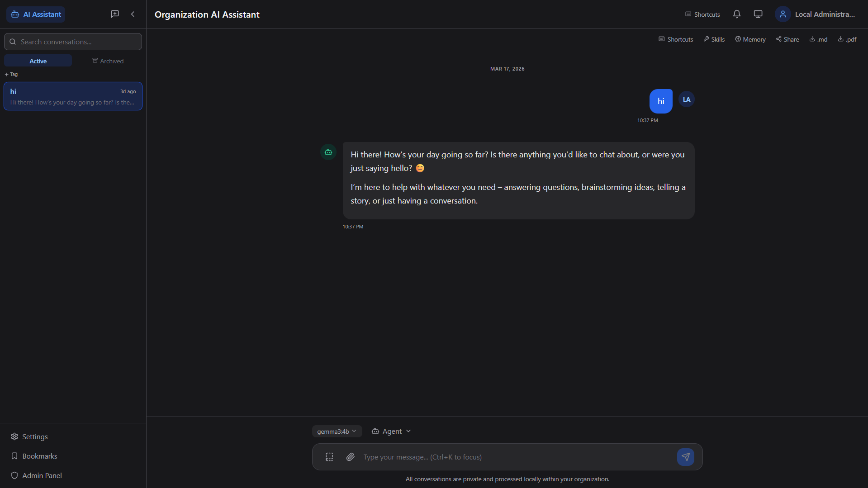Switch to the Archived conversations tab
This screenshot has height=488, width=868.
tap(108, 61)
